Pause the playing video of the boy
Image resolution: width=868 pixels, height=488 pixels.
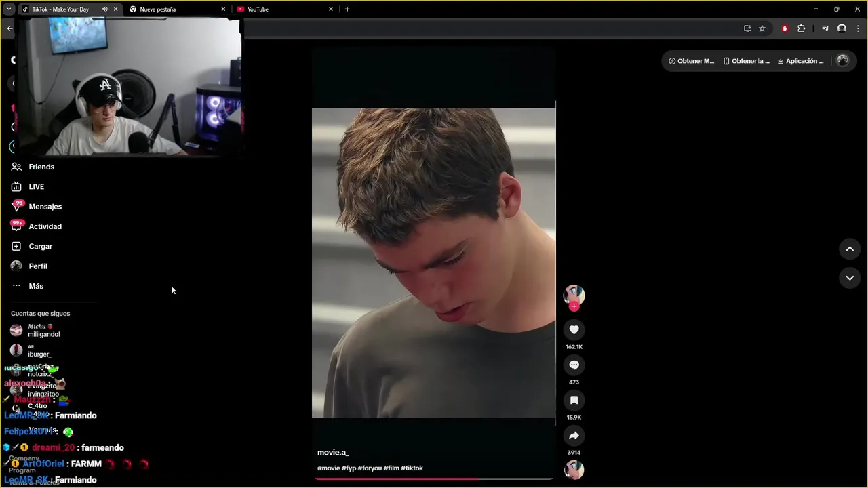(x=433, y=263)
